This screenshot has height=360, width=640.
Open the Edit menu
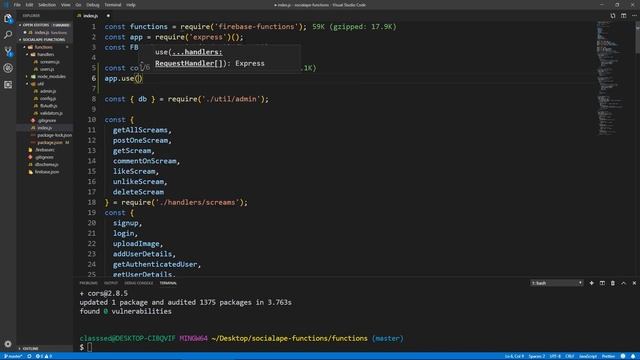pos(29,5)
